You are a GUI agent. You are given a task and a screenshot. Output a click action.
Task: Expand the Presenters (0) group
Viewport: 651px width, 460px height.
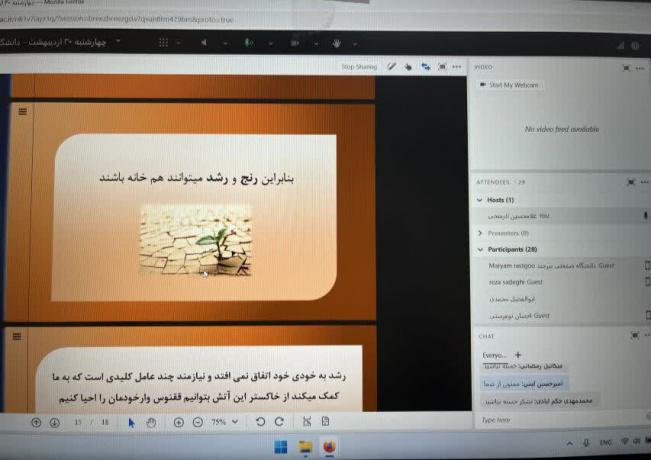click(480, 233)
